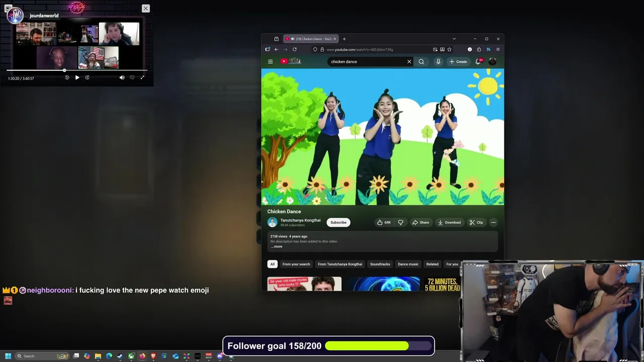Rewind the jourdanworld popout player
644x362 pixels.
tap(67, 77)
